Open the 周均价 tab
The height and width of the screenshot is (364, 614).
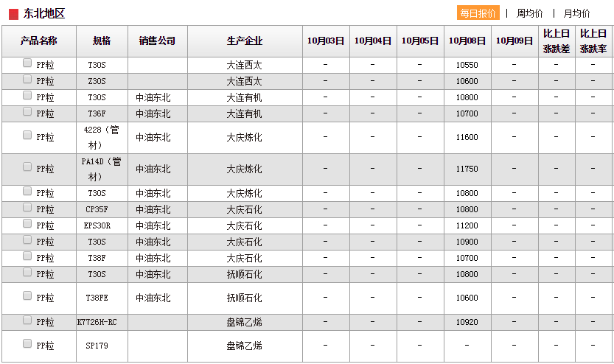coord(529,13)
